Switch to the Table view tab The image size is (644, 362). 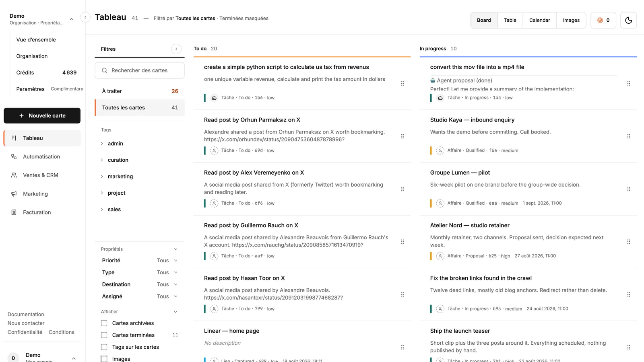tap(510, 20)
